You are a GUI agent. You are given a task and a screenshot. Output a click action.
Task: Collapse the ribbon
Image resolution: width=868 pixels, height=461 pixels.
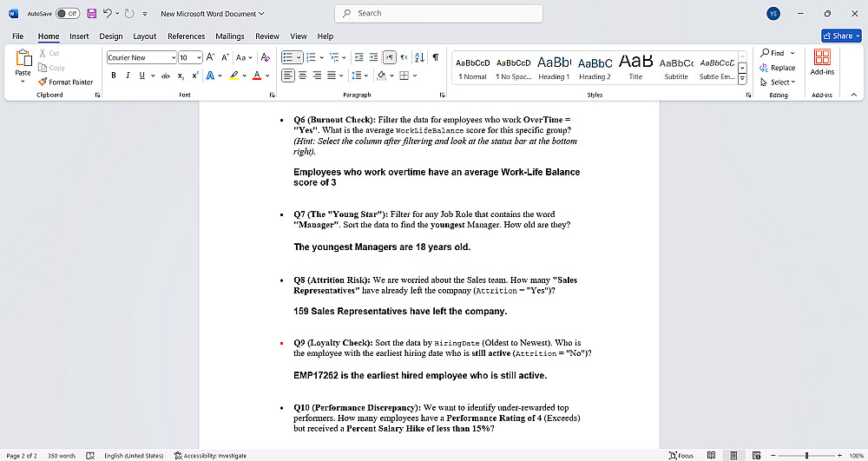click(x=853, y=95)
